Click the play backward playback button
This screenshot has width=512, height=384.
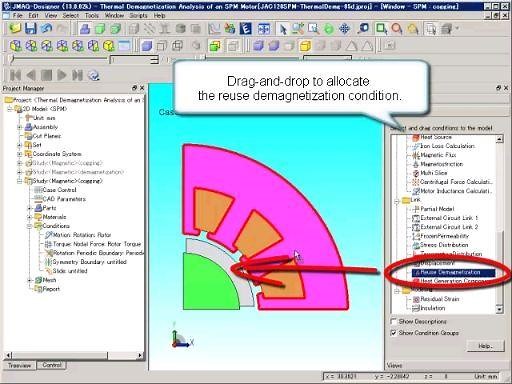tap(31, 75)
